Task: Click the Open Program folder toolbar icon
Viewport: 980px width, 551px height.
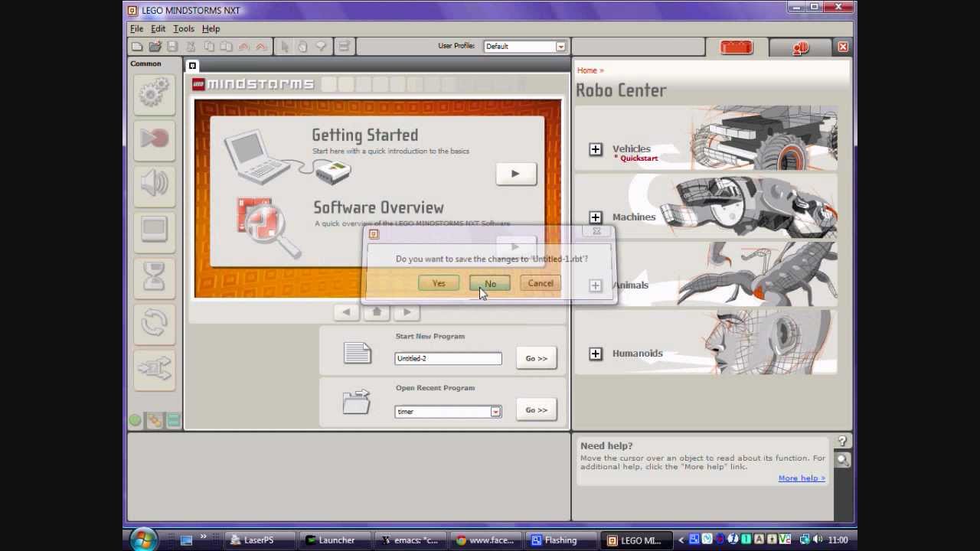Action: click(x=155, y=47)
